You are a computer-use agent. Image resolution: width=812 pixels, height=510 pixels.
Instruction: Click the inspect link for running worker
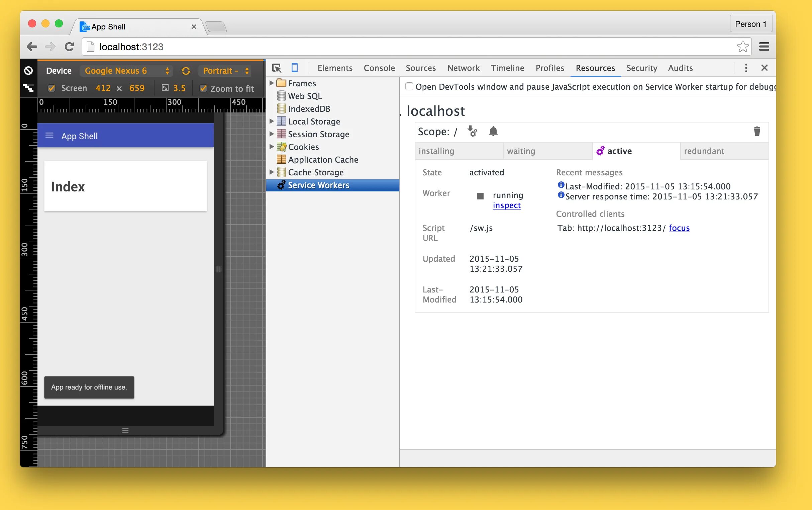click(x=507, y=205)
